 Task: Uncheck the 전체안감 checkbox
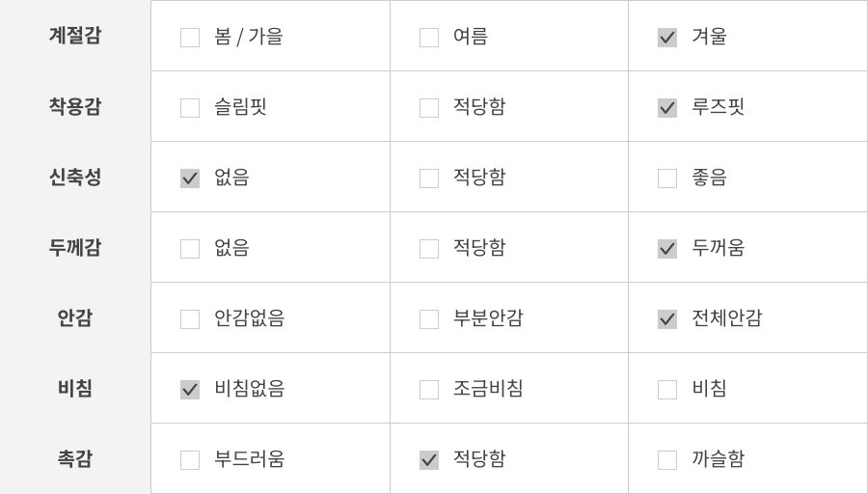[x=667, y=319]
